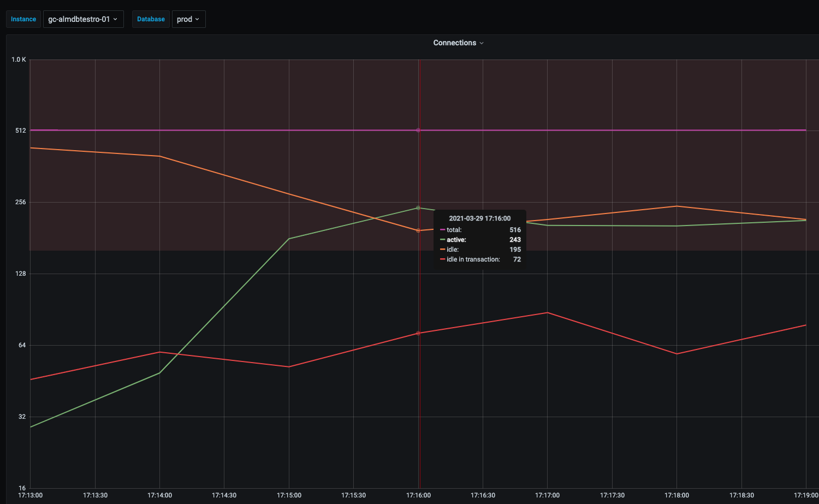Click the 512 label on the Y axis
Viewport: 819px width, 504px height.
point(21,131)
